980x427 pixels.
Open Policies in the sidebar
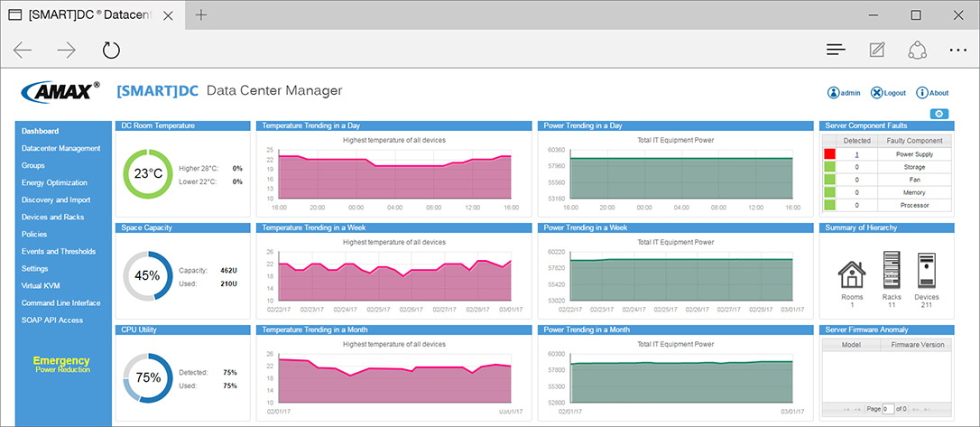point(34,234)
